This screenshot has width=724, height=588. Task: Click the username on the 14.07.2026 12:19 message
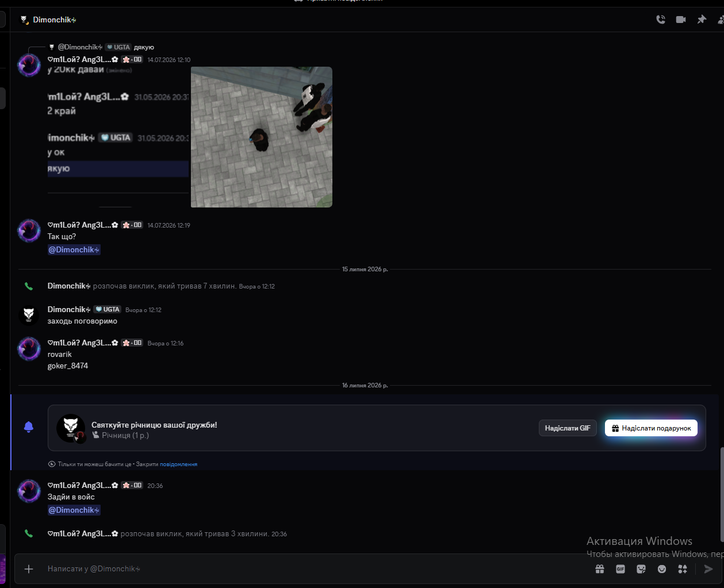[x=83, y=225]
